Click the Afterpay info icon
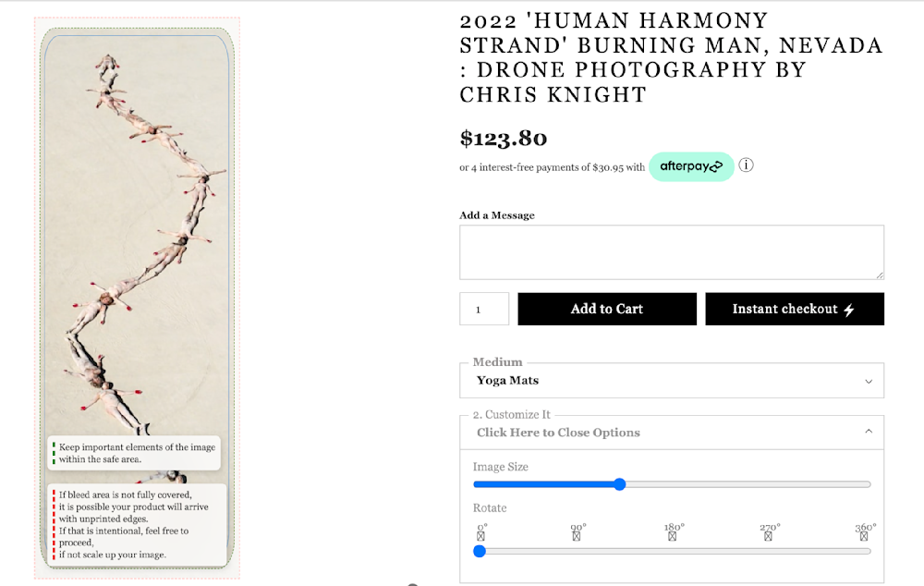This screenshot has width=924, height=586. coord(747,166)
